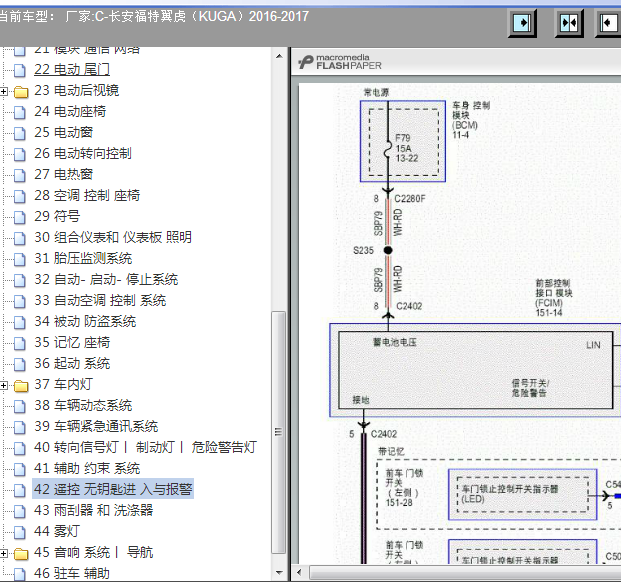Click the 带记忆 label in diagram
The image size is (621, 582).
[391, 451]
